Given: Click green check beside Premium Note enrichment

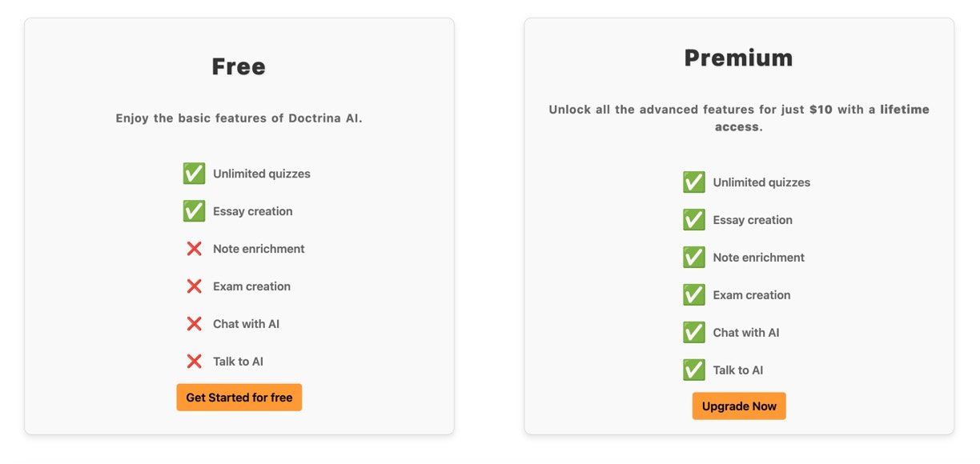Looking at the screenshot, I should point(694,258).
